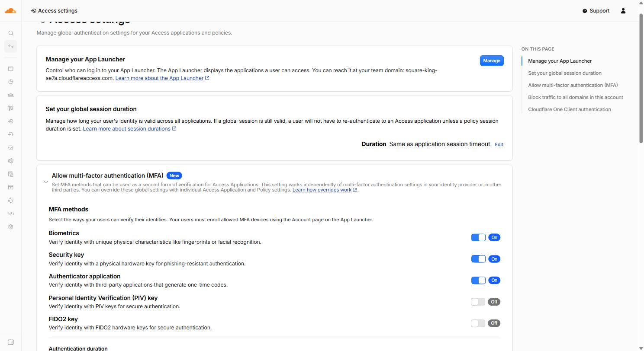Open the locked document icon in sidebar
The width and height of the screenshot is (644, 351).
(11, 174)
